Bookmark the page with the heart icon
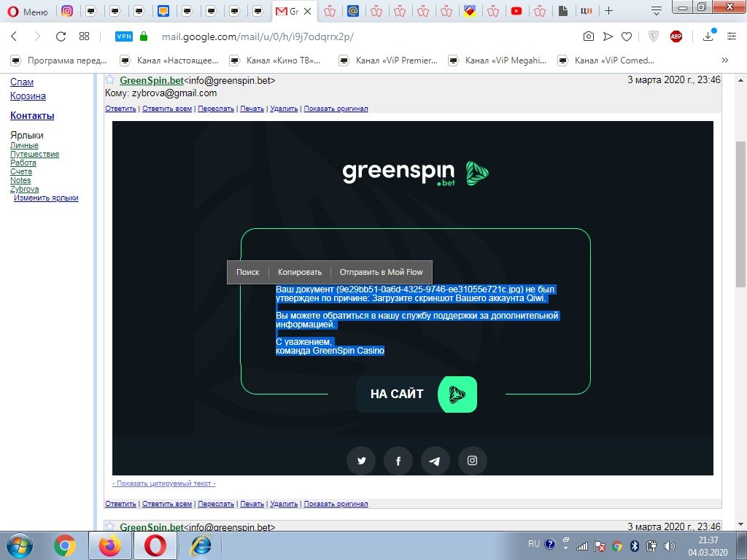Image resolution: width=747 pixels, height=560 pixels. (x=626, y=36)
